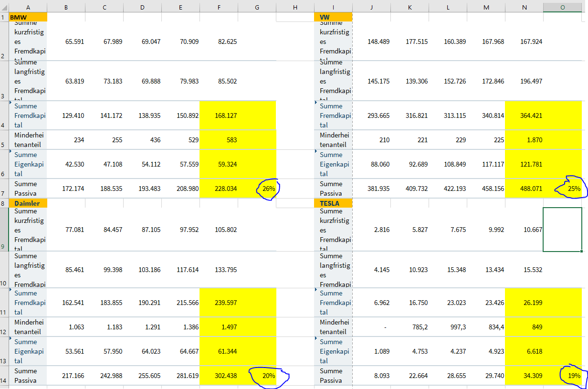
Task: Select the cell showing 26%
Action: pos(257,189)
